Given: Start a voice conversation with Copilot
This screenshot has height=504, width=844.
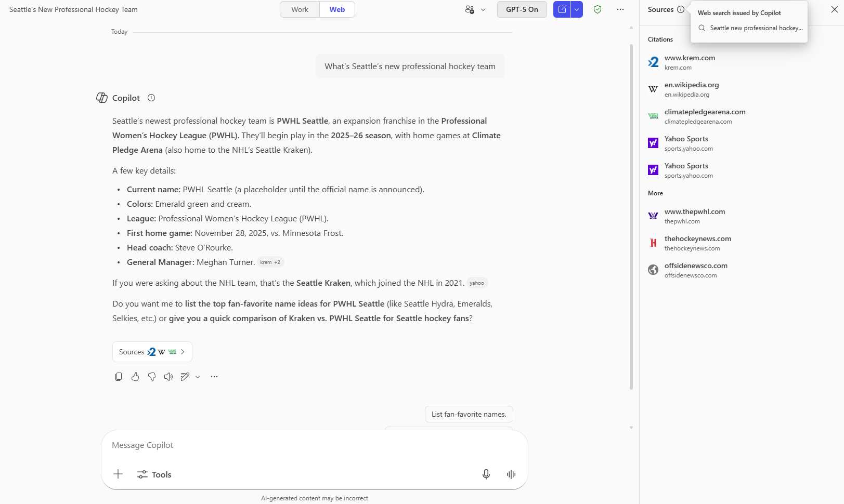Looking at the screenshot, I should [511, 474].
